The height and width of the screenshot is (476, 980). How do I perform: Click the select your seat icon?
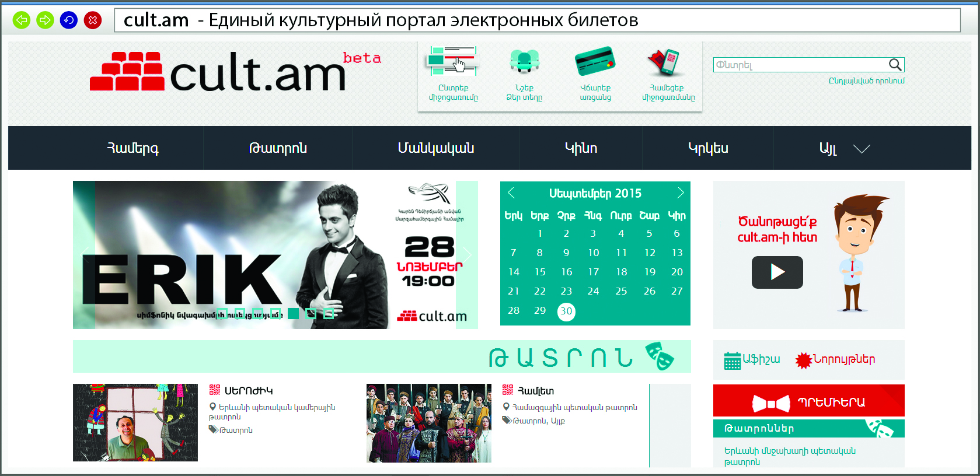[524, 61]
